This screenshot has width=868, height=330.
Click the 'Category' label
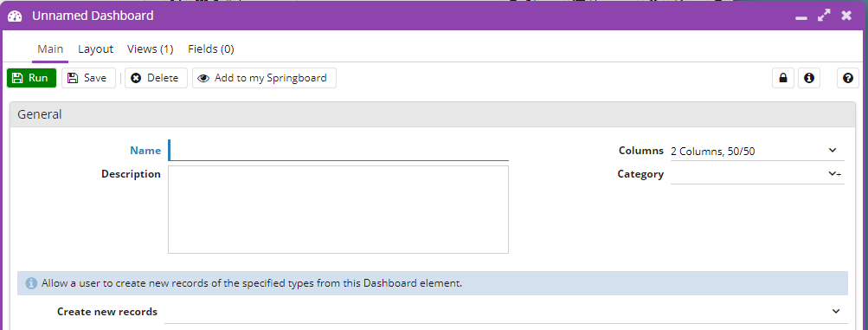click(640, 174)
